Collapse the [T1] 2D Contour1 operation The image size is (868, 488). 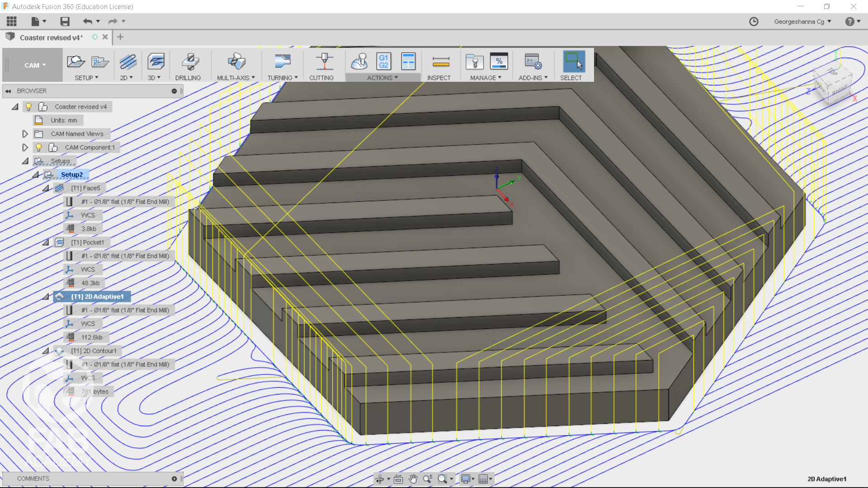[46, 351]
